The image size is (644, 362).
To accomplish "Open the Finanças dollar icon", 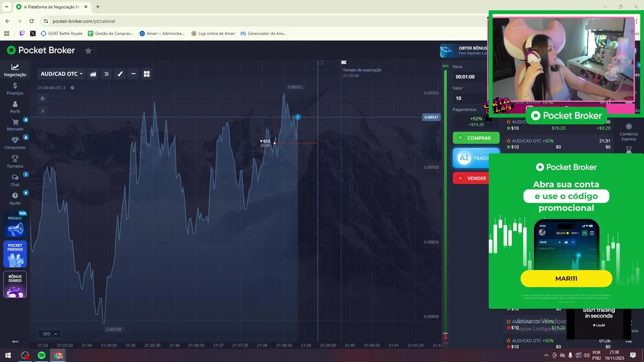I will tap(15, 88).
